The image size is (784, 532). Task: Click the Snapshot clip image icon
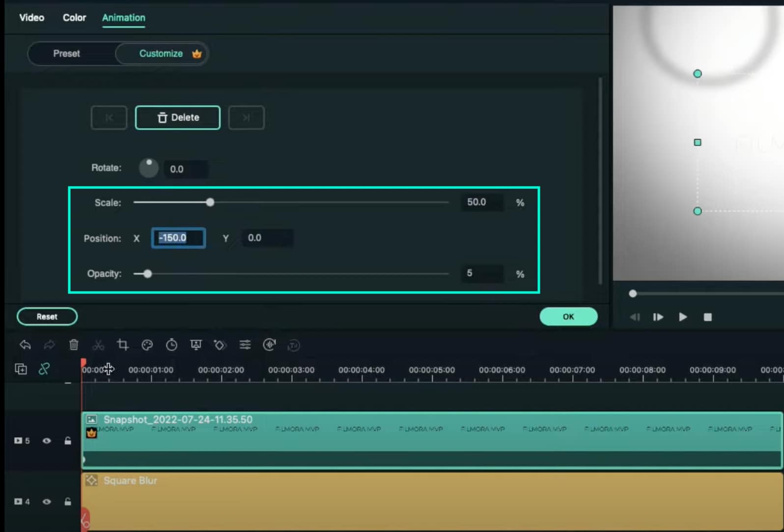(92, 420)
